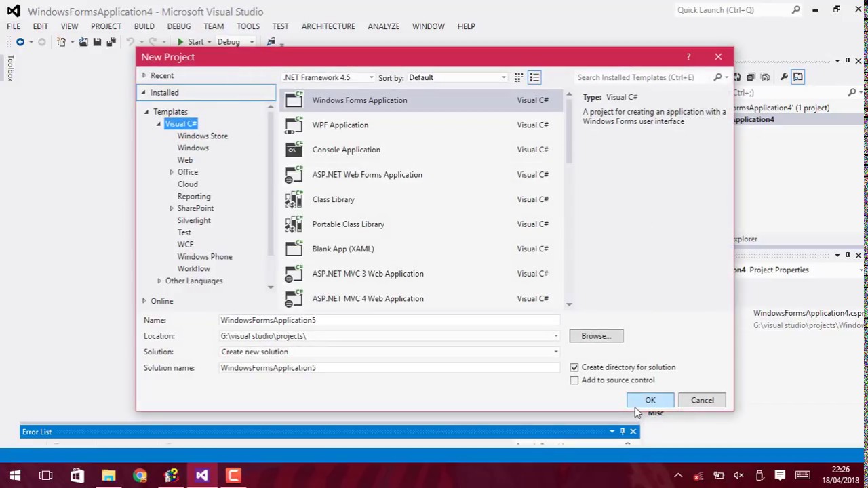Collapse the Installed section

pos(143,92)
